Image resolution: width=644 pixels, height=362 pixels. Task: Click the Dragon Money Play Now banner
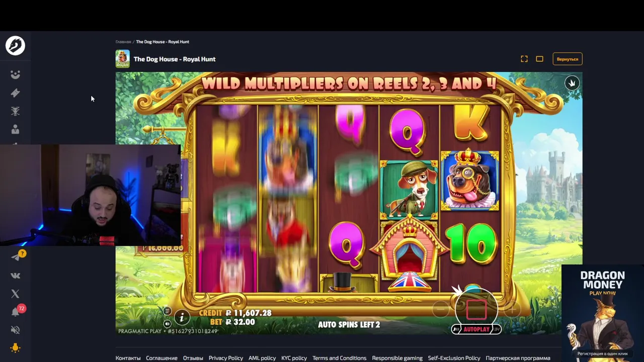603,313
